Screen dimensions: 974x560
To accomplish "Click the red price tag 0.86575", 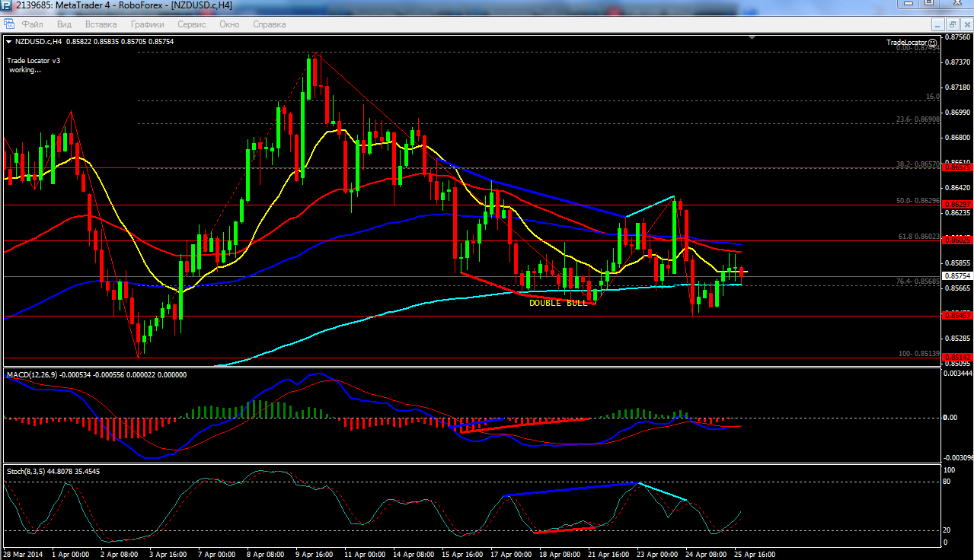I will (957, 167).
